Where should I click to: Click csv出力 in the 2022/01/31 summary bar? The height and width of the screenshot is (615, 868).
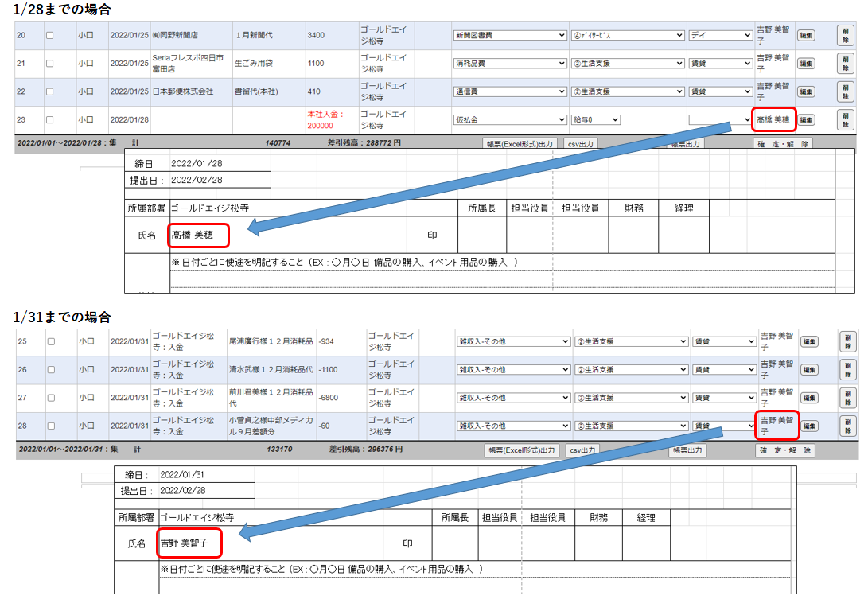[x=582, y=450]
